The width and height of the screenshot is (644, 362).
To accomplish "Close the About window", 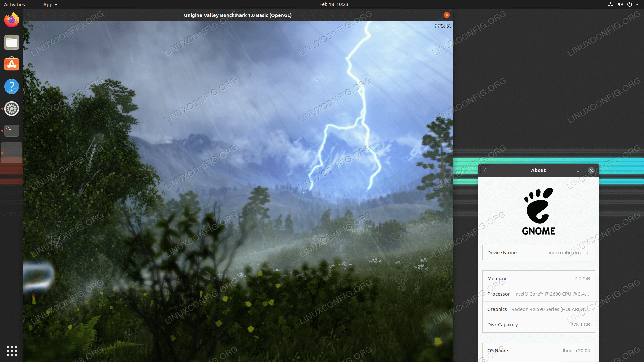I will click(x=591, y=170).
